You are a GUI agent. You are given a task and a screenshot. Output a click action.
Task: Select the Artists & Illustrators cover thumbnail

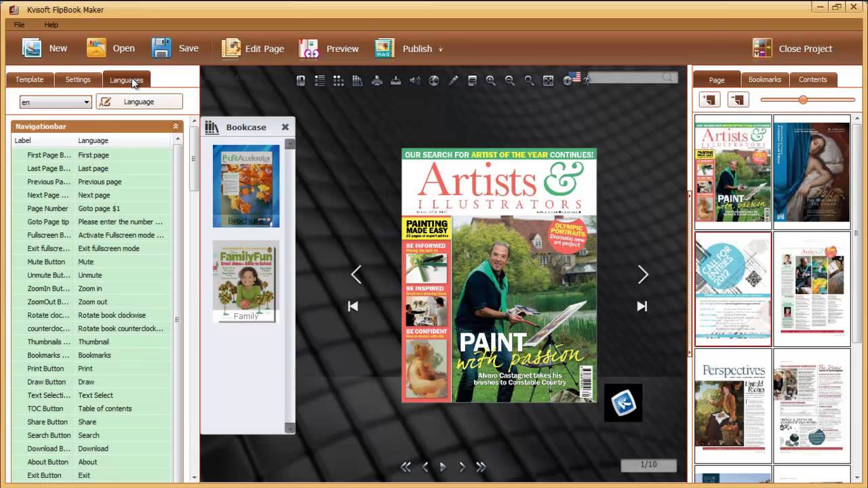coord(733,172)
